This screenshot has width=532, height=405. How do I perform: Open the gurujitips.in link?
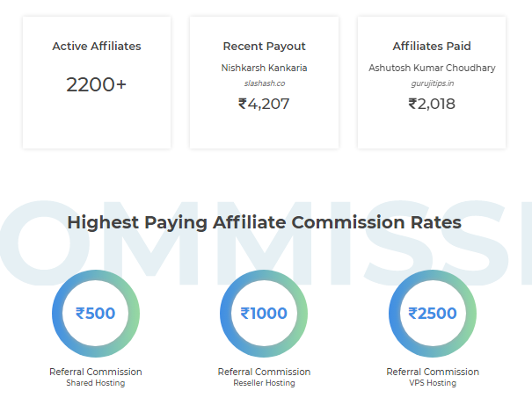[433, 83]
